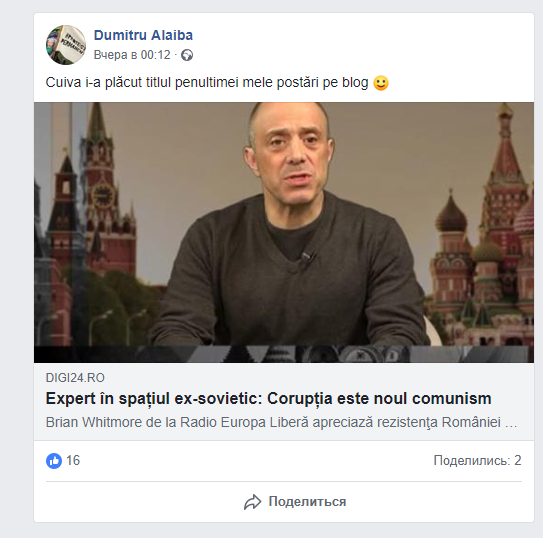
Task: Click the Поделиться share button label
Action: [x=307, y=502]
